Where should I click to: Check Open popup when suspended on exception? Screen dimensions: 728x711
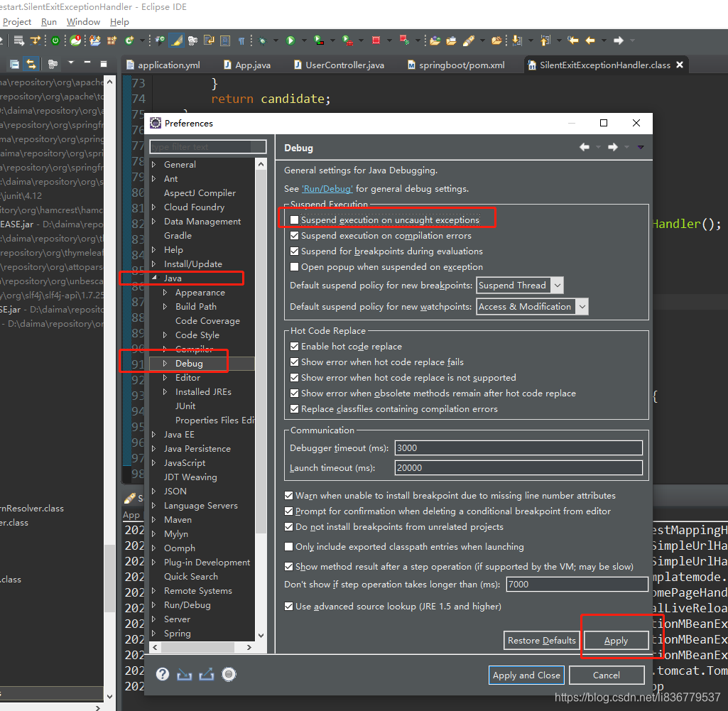coord(294,267)
